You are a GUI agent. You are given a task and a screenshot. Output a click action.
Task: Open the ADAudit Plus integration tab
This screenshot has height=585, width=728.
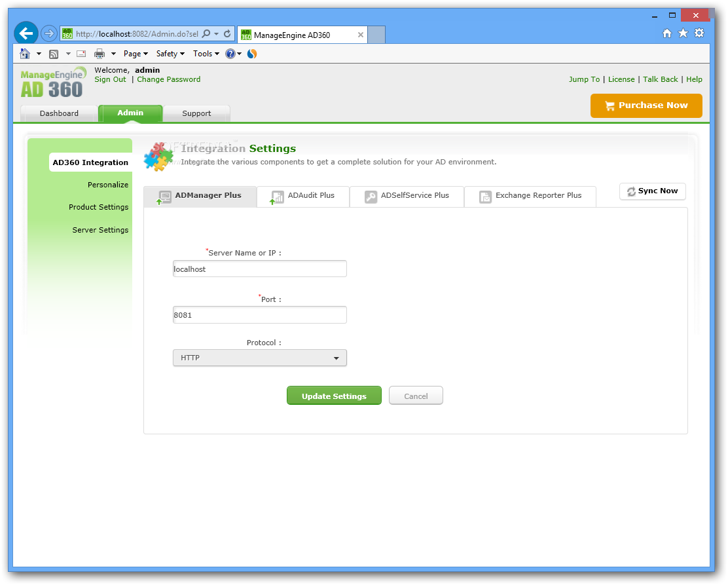click(x=302, y=196)
